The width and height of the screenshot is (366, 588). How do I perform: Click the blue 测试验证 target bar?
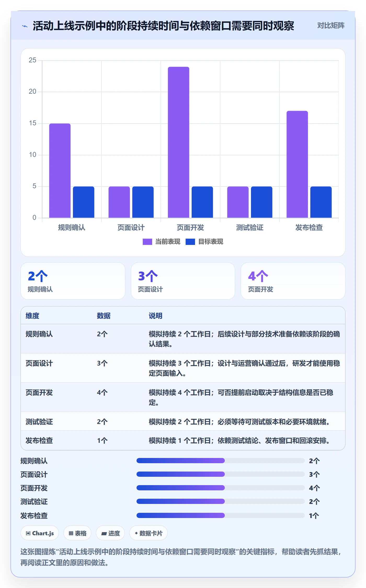(x=262, y=202)
